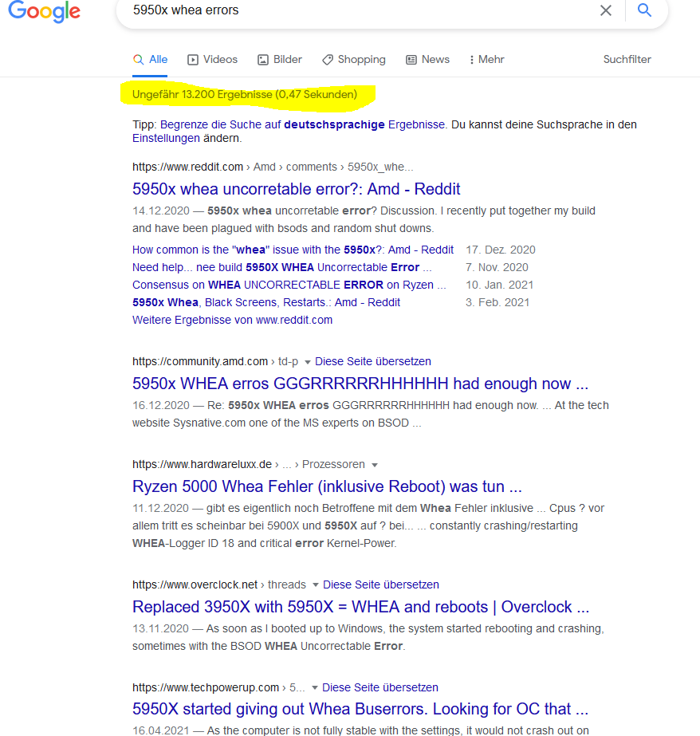Click the date '17. Dez. 2020'

500,250
